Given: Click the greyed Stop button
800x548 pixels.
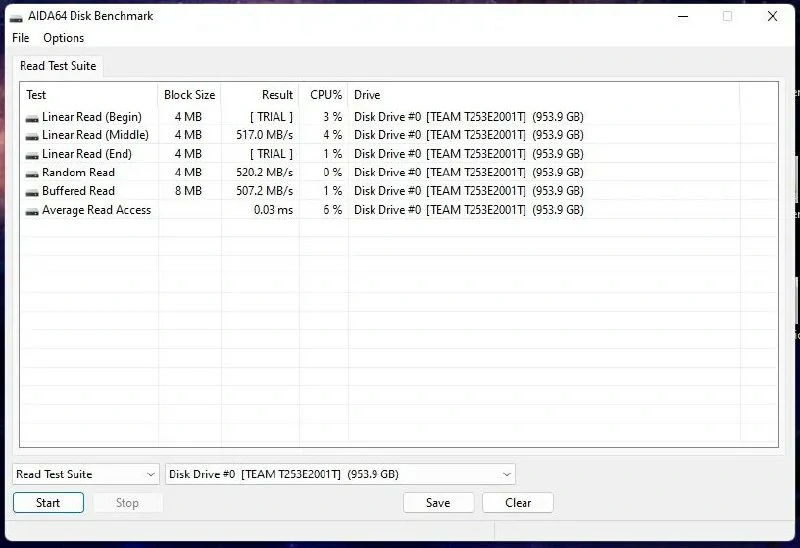Looking at the screenshot, I should [x=128, y=503].
